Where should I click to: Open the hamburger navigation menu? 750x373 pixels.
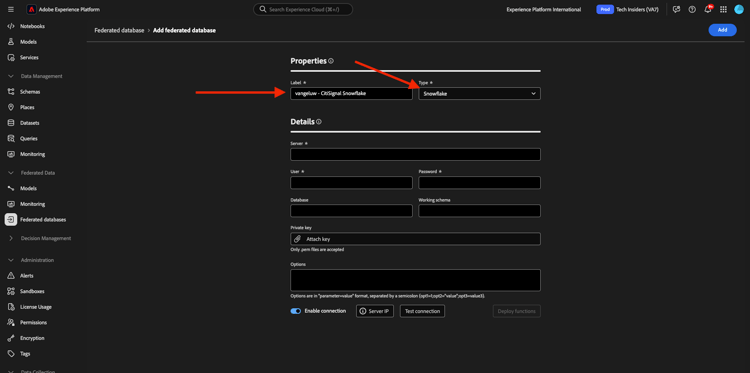(x=11, y=9)
